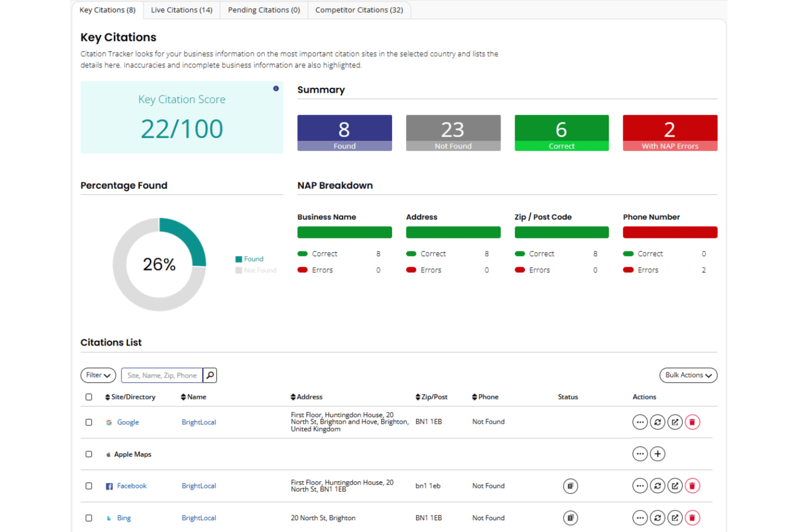
Task: Select the Apple Maps directory name
Action: point(133,454)
